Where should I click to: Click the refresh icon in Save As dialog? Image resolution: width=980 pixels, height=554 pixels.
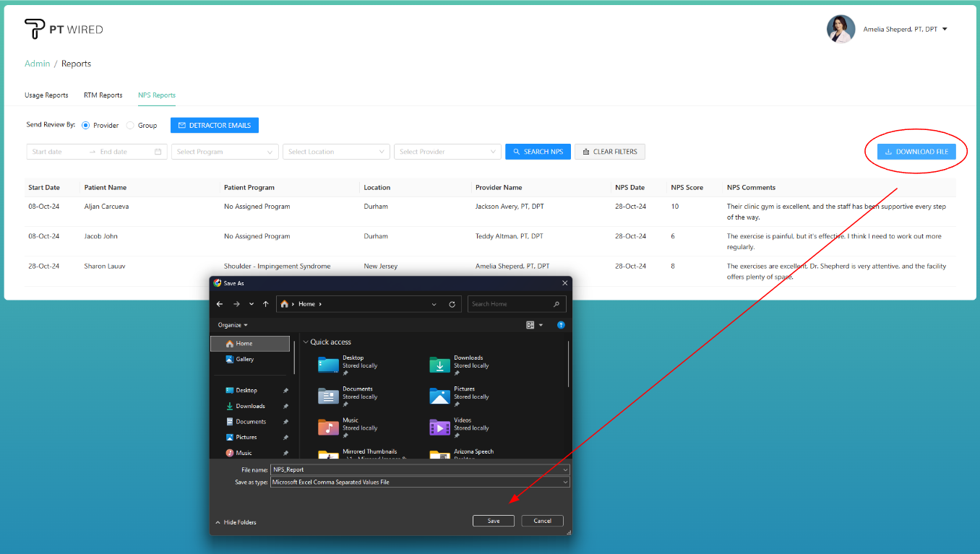pos(452,304)
